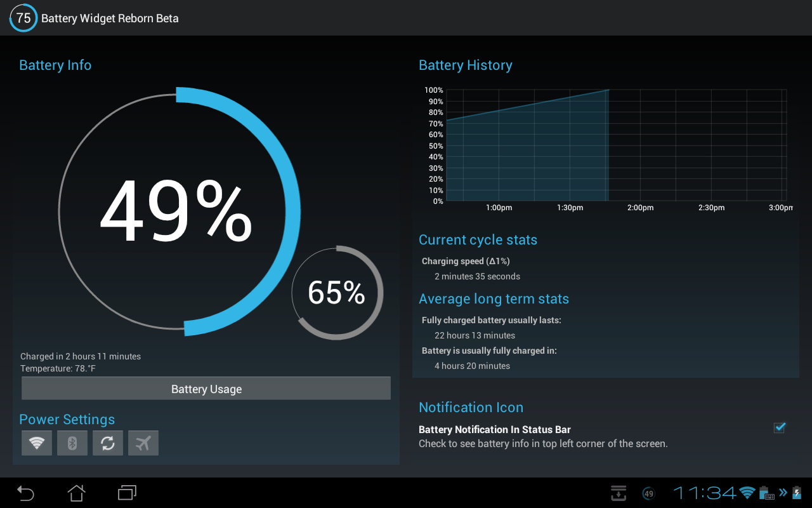
Task: Toggle airplane mode in Power Settings
Action: (x=143, y=443)
